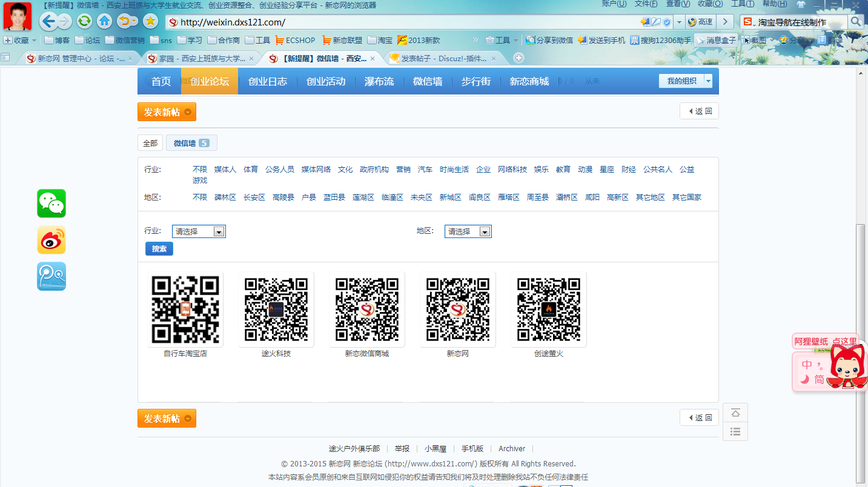Open the 工具(T) menu

(x=743, y=5)
